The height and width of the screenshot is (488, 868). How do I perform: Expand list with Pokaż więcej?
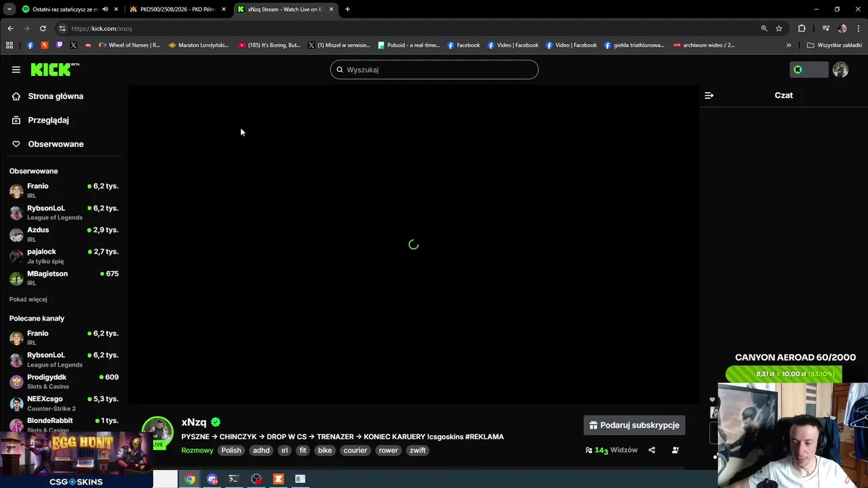[28, 299]
